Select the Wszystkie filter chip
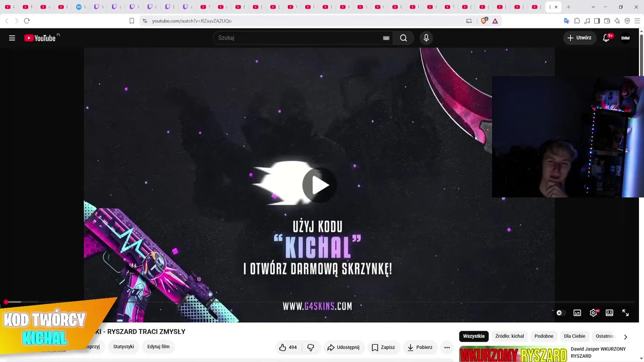This screenshot has width=644, height=362. click(x=473, y=336)
